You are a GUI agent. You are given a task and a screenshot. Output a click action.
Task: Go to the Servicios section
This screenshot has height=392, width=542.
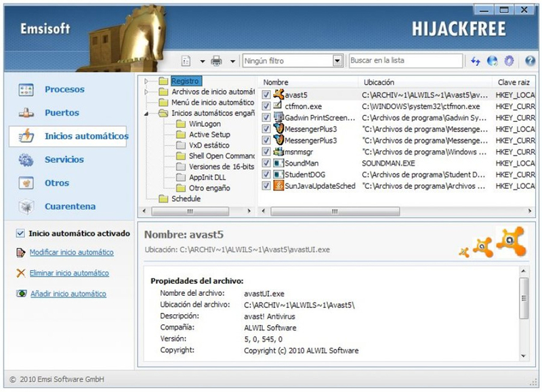[64, 160]
